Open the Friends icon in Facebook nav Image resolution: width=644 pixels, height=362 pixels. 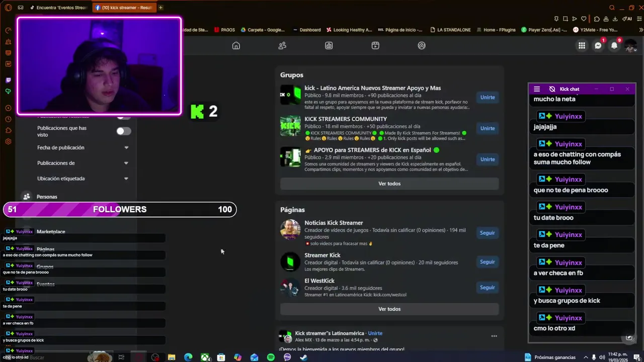click(x=282, y=45)
